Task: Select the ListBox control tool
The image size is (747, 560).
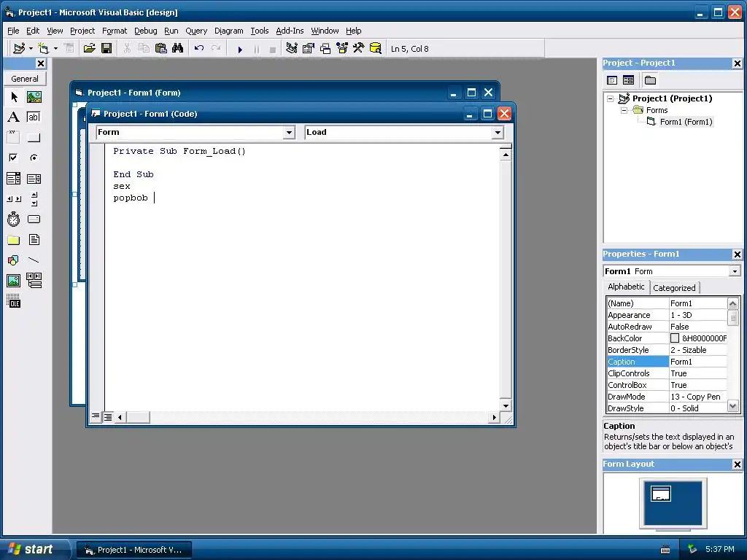Action: pyautogui.click(x=34, y=179)
